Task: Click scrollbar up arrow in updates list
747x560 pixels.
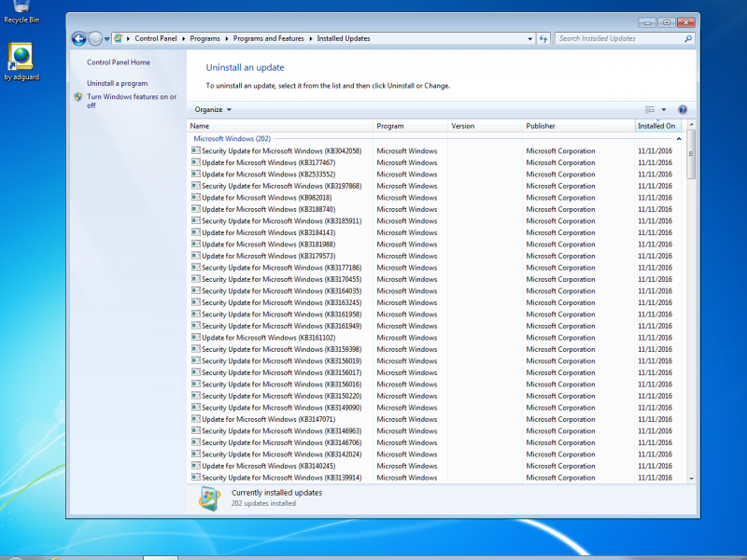Action: pyautogui.click(x=691, y=124)
